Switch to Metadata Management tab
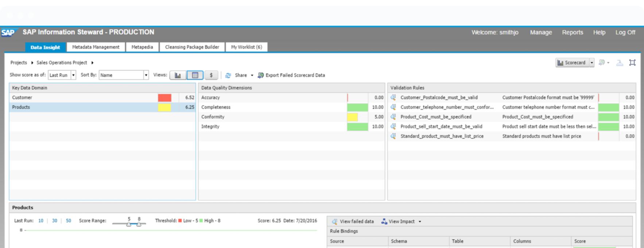The image size is (644, 248). (96, 47)
